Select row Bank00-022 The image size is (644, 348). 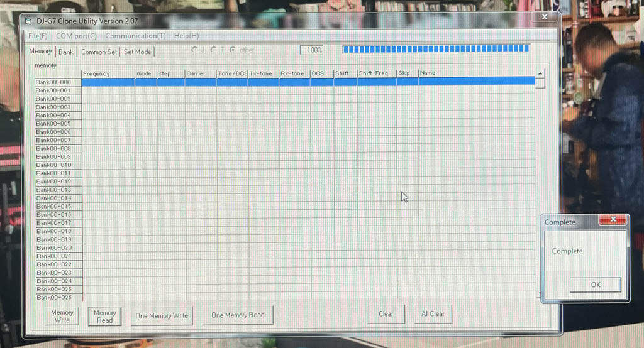point(59,264)
